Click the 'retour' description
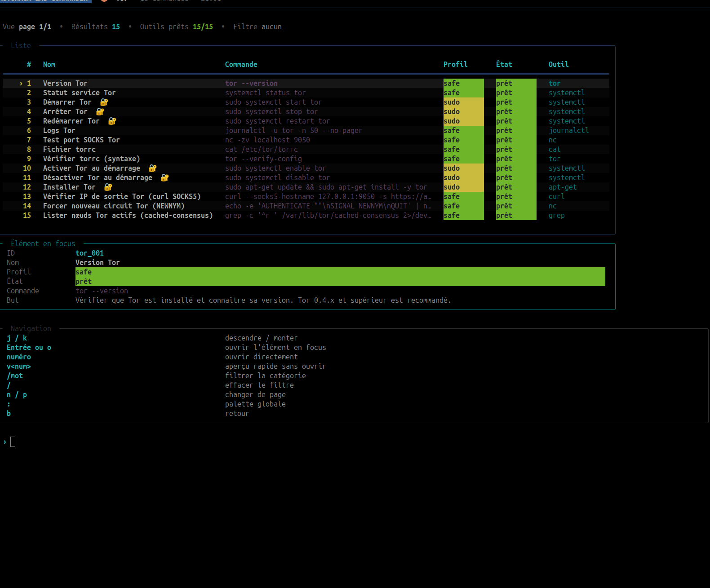Screen dimensions: 710x588 click(x=237, y=413)
